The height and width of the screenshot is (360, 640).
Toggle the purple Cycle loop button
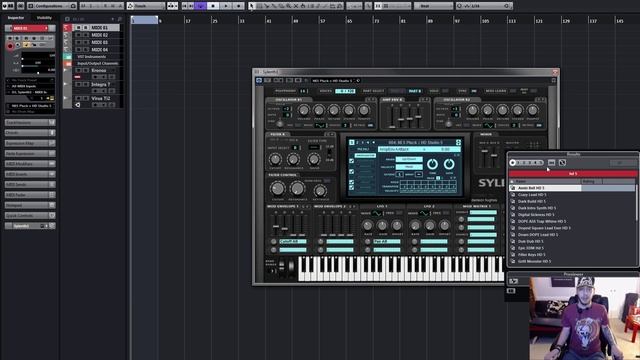[x=200, y=6]
